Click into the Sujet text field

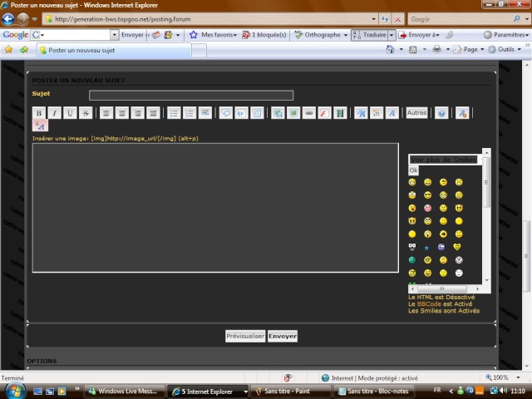tap(191, 95)
